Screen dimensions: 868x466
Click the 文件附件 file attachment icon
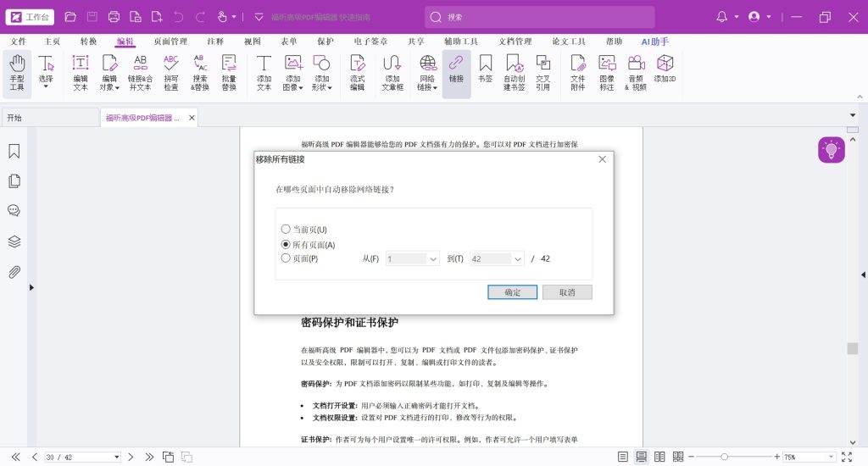coord(577,73)
